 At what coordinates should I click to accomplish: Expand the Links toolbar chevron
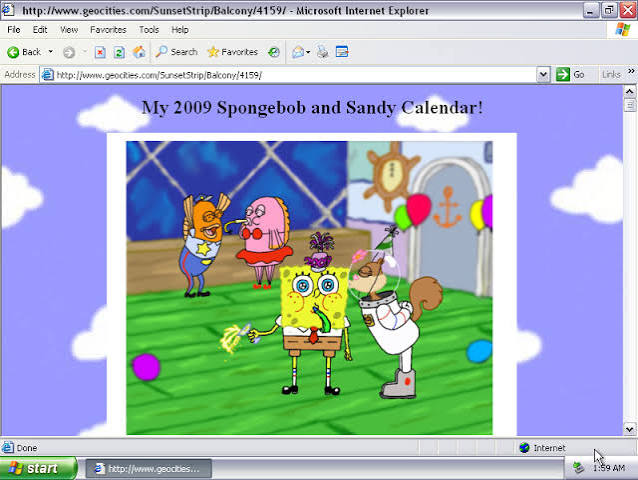pyautogui.click(x=631, y=71)
